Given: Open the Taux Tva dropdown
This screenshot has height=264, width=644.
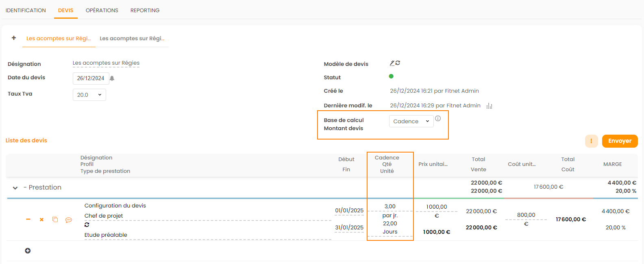Looking at the screenshot, I should tap(89, 95).
